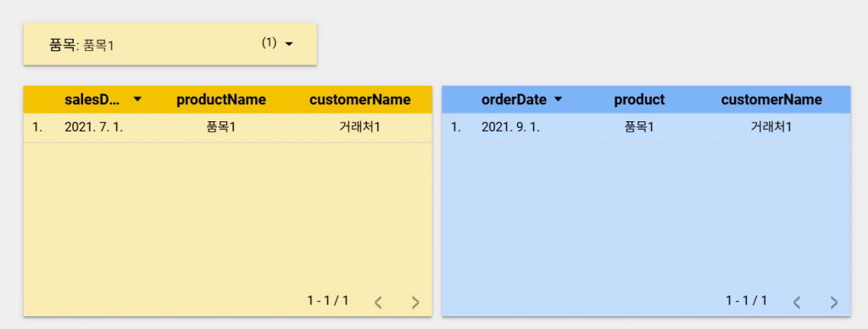Sort yellow table by productName header

pyautogui.click(x=221, y=100)
